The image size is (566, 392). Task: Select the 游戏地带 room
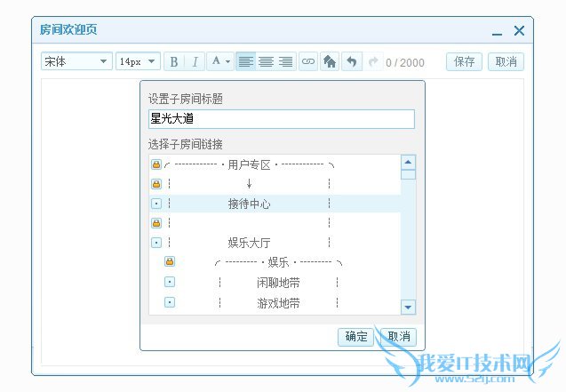275,303
